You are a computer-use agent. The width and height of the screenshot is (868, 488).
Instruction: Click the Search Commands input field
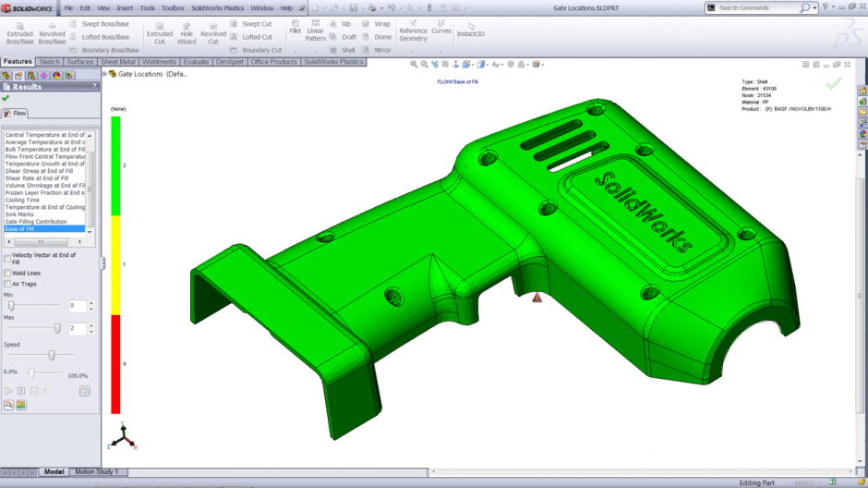point(758,7)
